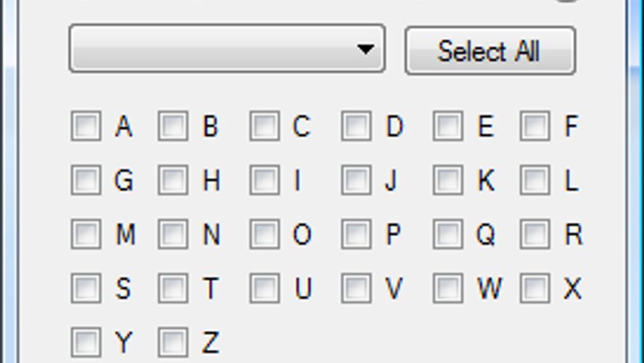Tick the X checkbox
Image resolution: width=644 pixels, height=363 pixels.
pos(534,288)
